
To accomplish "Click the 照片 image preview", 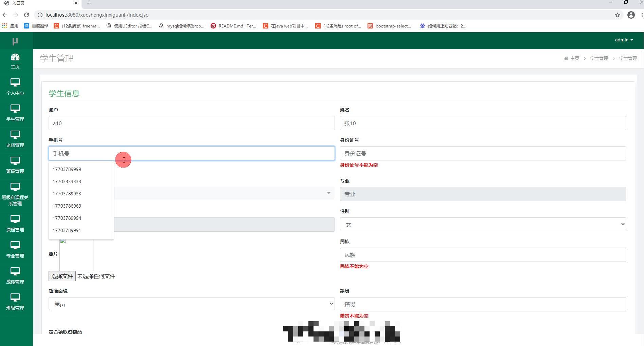I will tap(76, 255).
